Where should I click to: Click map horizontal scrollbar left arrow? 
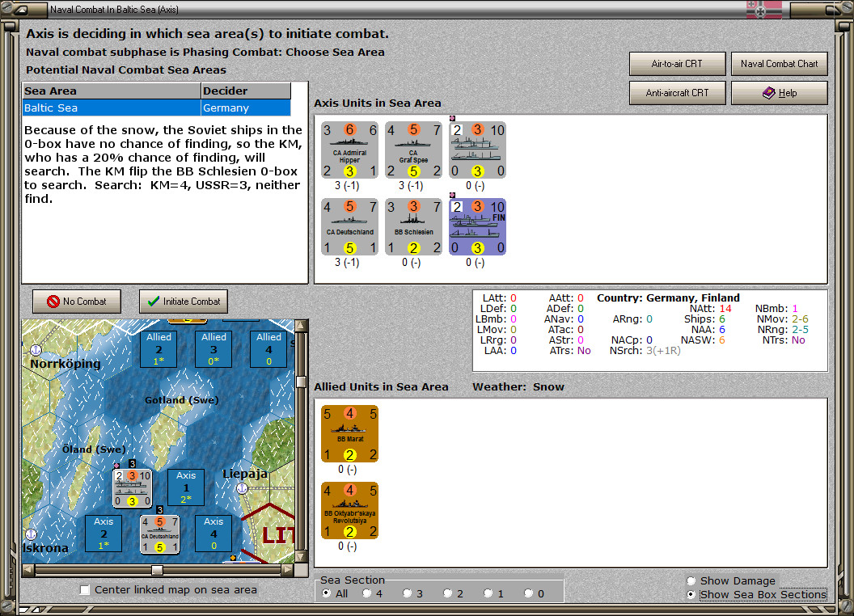click(x=28, y=570)
